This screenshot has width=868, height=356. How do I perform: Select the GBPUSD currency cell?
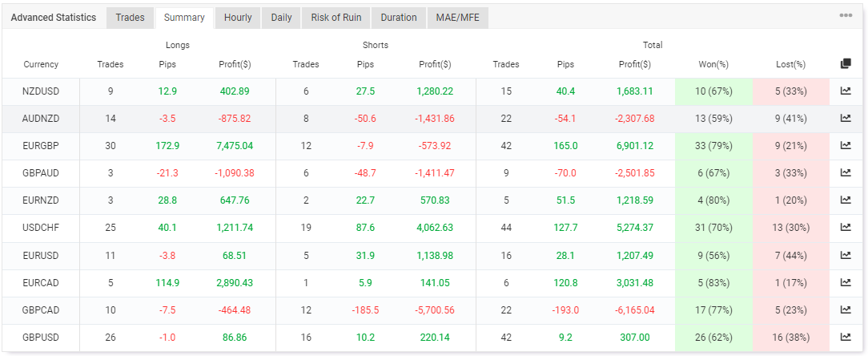(x=41, y=337)
